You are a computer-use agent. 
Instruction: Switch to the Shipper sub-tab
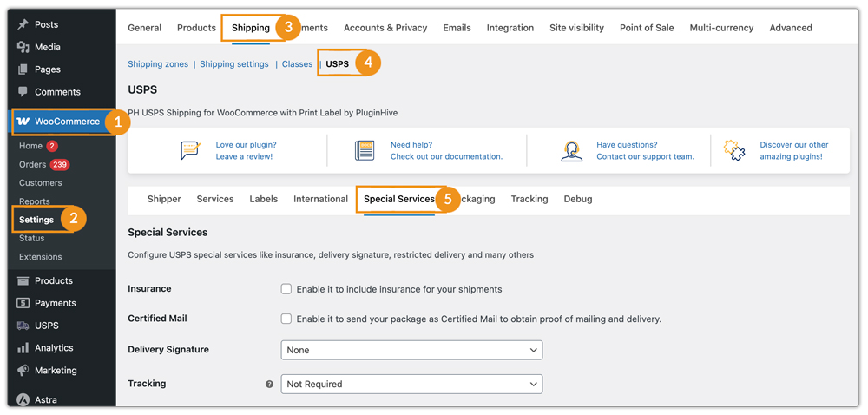point(164,199)
